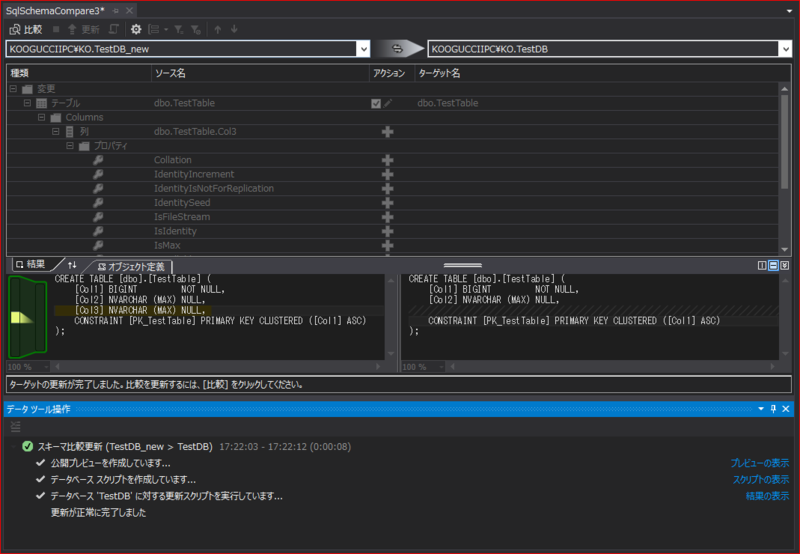Close the SqlSchemaCompare3 tab
This screenshot has height=554, width=800.
click(130, 10)
